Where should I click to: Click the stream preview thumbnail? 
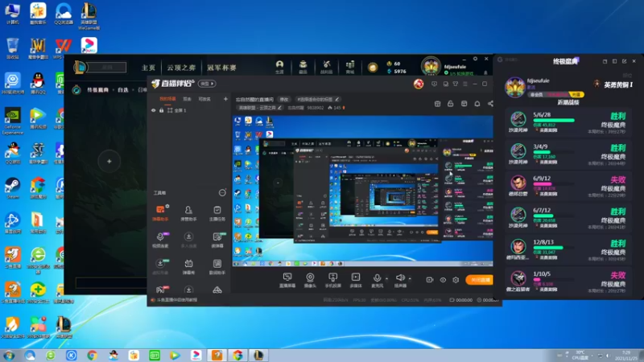(363, 191)
